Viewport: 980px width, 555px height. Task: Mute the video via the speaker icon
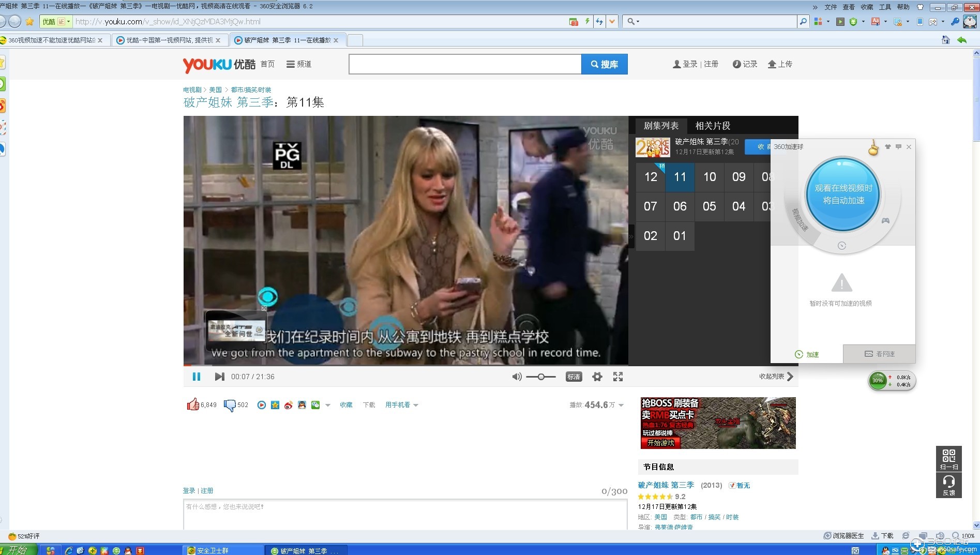[x=516, y=377]
